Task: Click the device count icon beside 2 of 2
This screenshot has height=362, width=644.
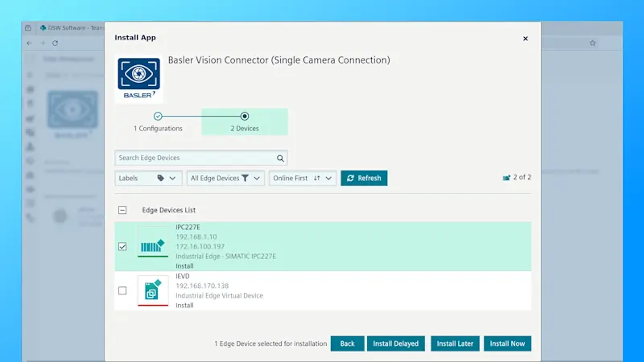Action: tap(507, 178)
